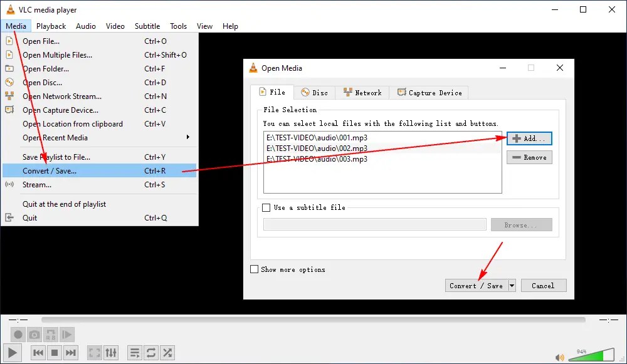The height and width of the screenshot is (364, 627).
Task: Take a video snapshot
Action: click(x=34, y=335)
